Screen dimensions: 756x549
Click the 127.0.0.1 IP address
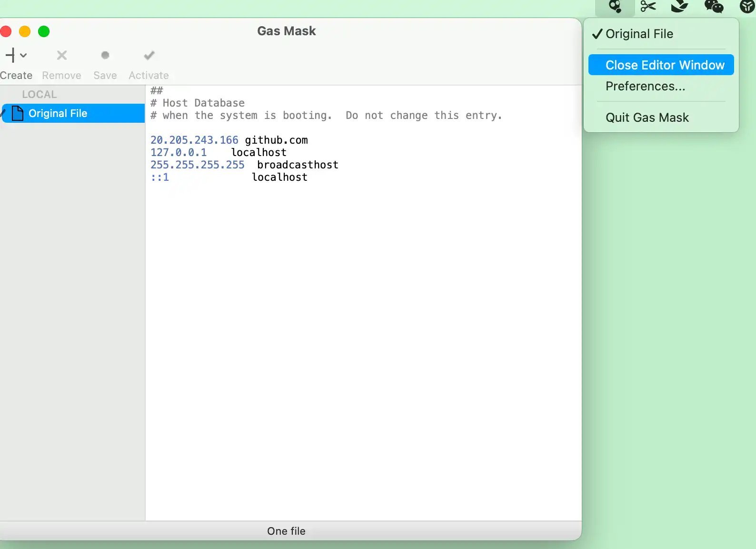[179, 152]
